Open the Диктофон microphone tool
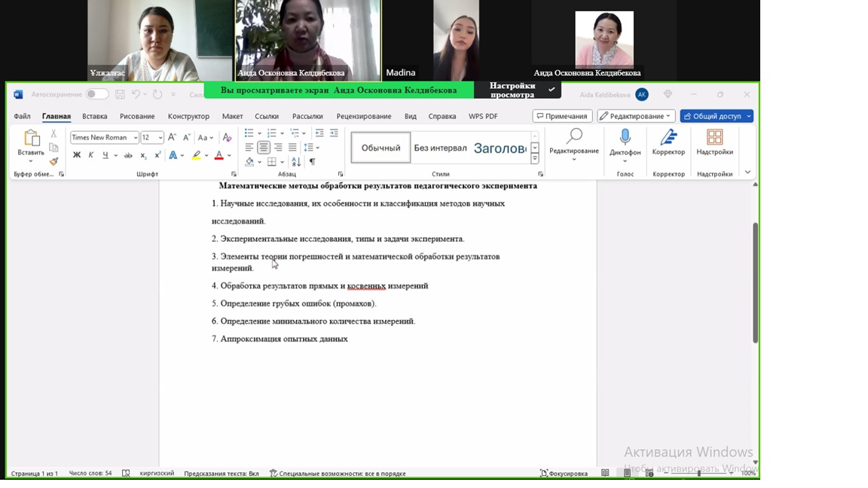 [625, 141]
